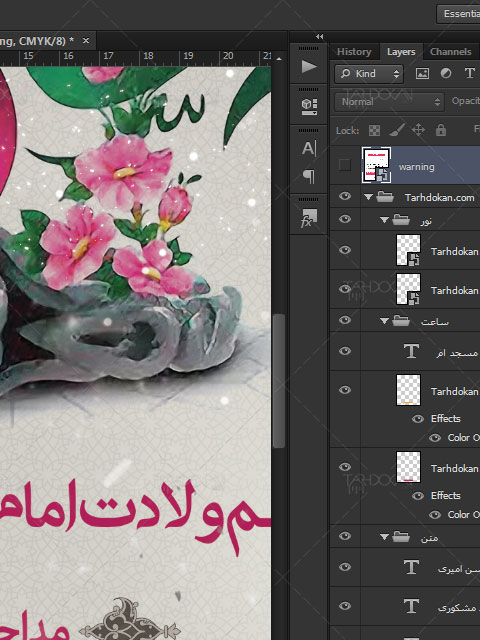This screenshot has width=480, height=640.
Task: Hide the امیری text layer
Action: (345, 567)
